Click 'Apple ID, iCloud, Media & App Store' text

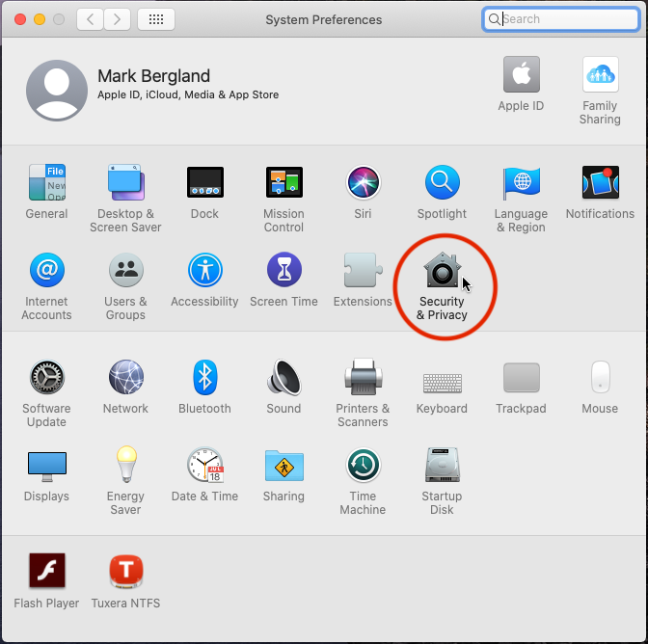[x=188, y=95]
